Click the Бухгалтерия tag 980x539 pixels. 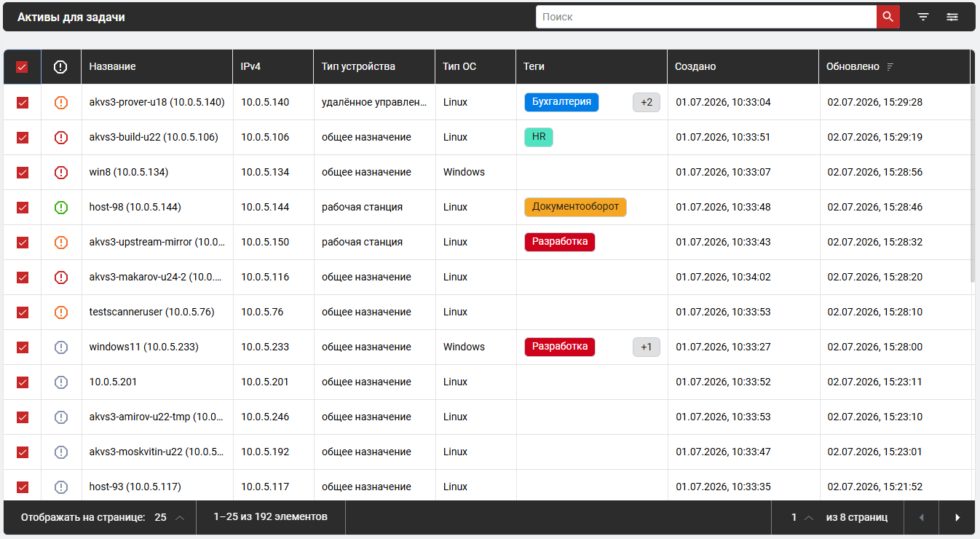pyautogui.click(x=561, y=102)
